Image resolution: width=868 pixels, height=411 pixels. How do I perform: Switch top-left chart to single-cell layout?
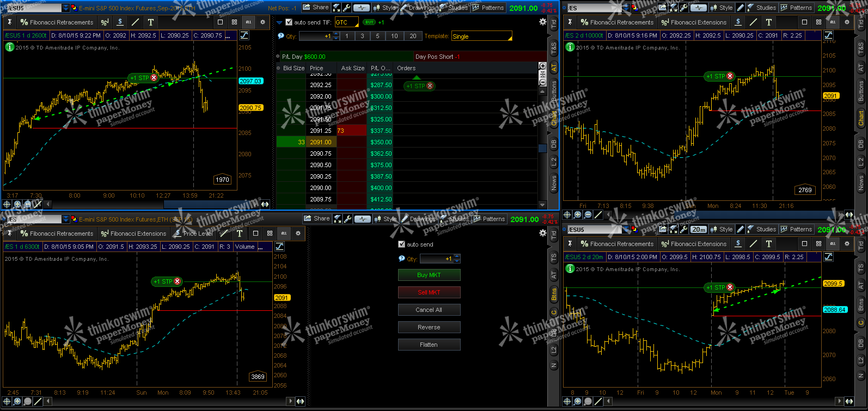220,22
